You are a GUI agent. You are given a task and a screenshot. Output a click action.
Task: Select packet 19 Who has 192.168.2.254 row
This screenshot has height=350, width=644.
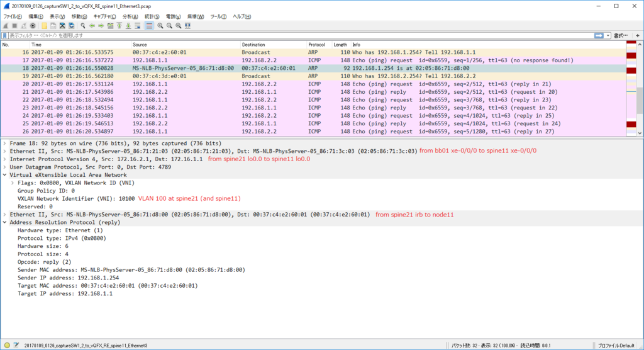click(313, 76)
